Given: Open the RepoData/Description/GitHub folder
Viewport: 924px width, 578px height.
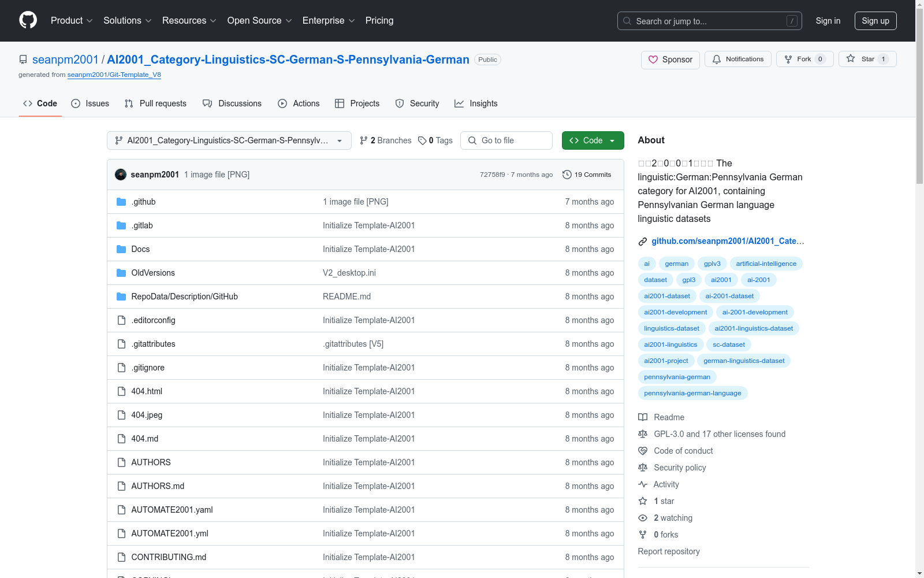Looking at the screenshot, I should tap(185, 297).
